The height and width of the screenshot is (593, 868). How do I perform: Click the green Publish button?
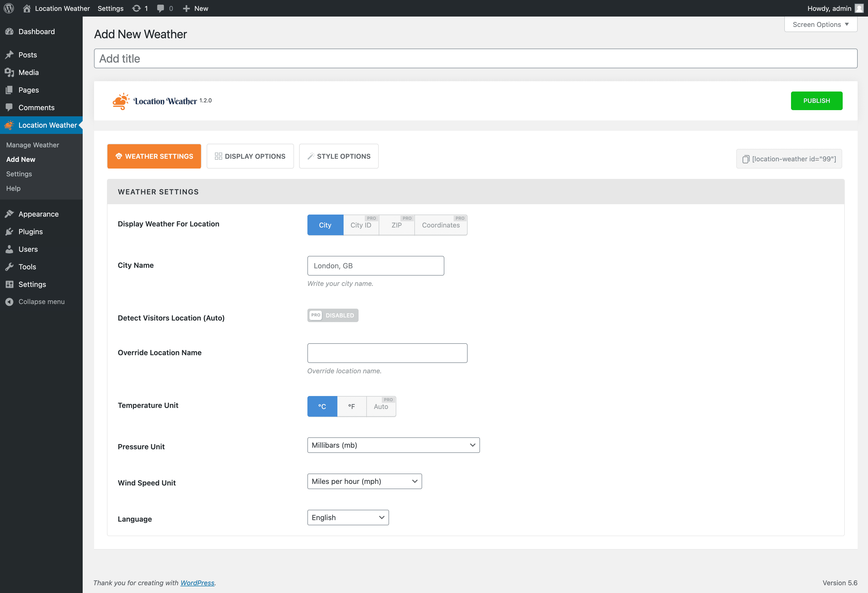(x=816, y=101)
